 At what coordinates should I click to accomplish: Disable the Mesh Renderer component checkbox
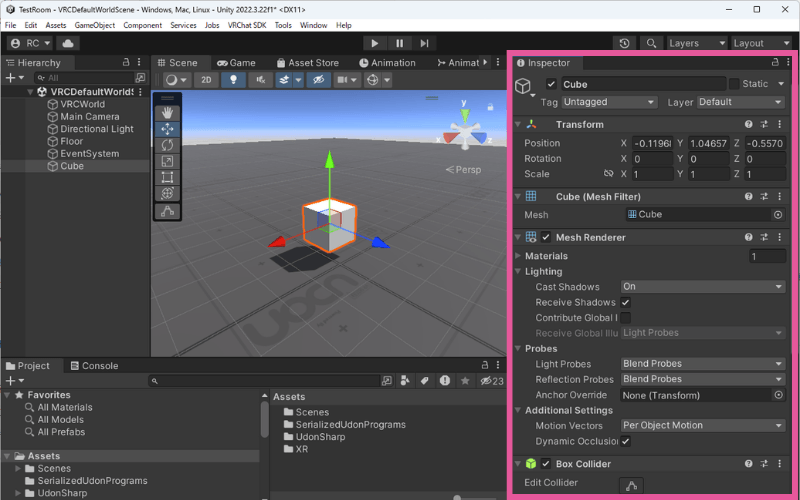(546, 237)
